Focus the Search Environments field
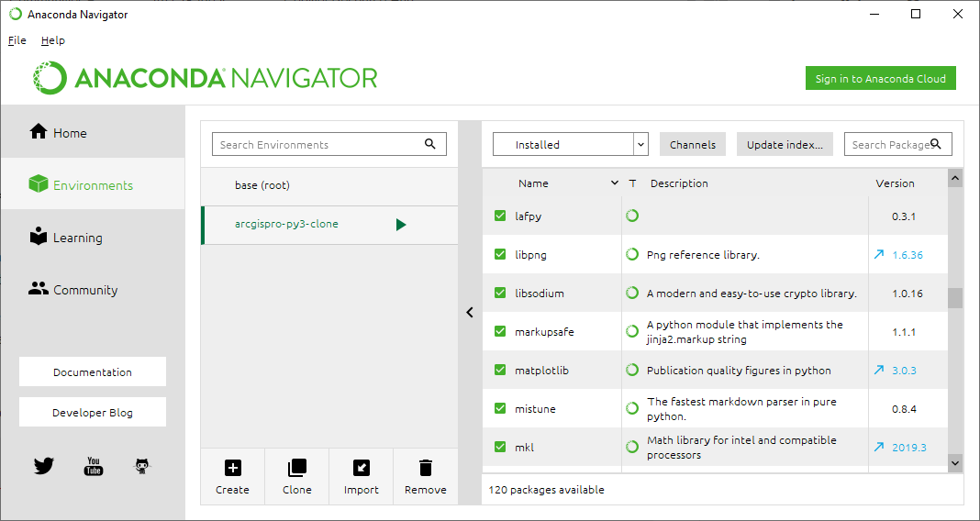The width and height of the screenshot is (980, 521). point(329,144)
